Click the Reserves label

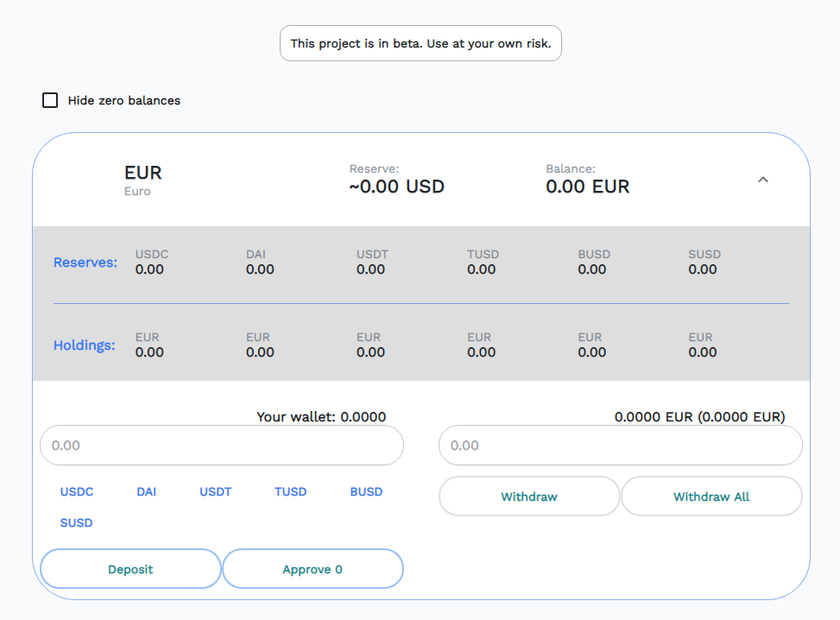tap(85, 263)
